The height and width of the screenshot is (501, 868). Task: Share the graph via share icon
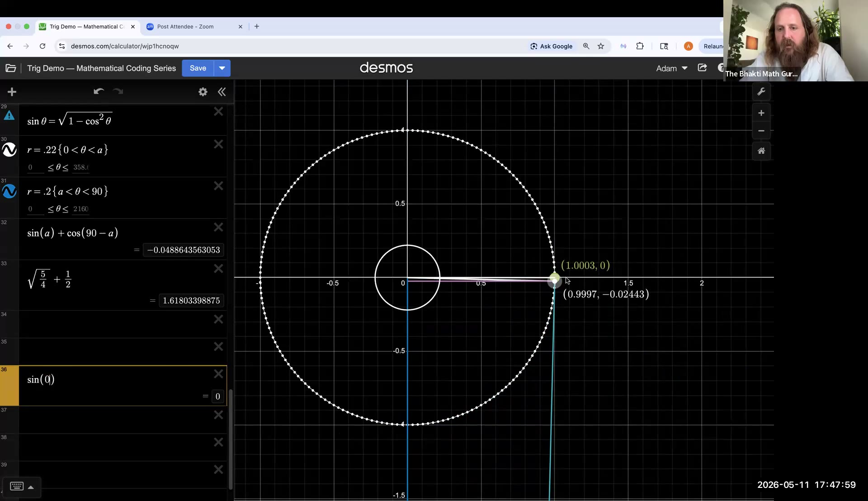pyautogui.click(x=702, y=68)
